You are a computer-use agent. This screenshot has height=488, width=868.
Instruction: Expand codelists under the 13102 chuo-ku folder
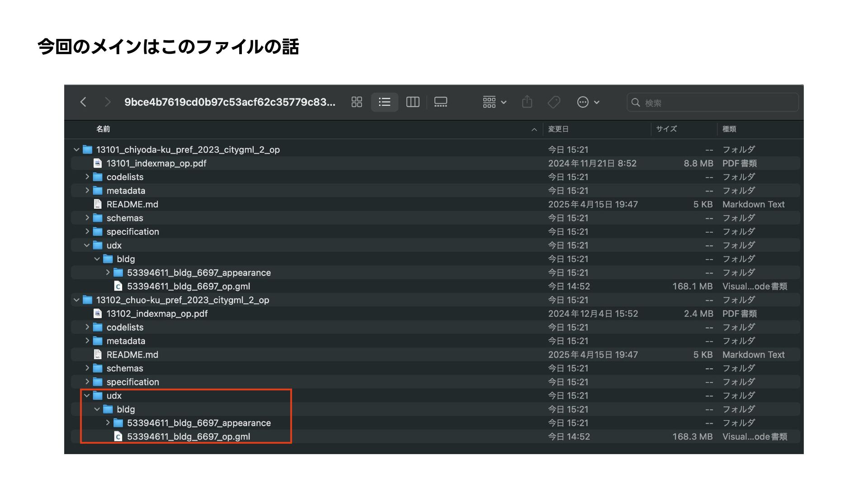87,327
